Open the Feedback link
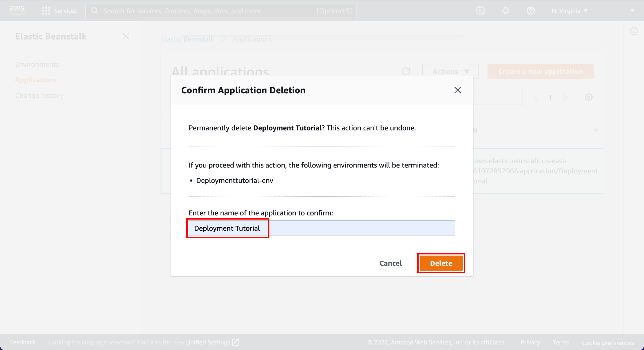This screenshot has width=644, height=350. coord(23,342)
